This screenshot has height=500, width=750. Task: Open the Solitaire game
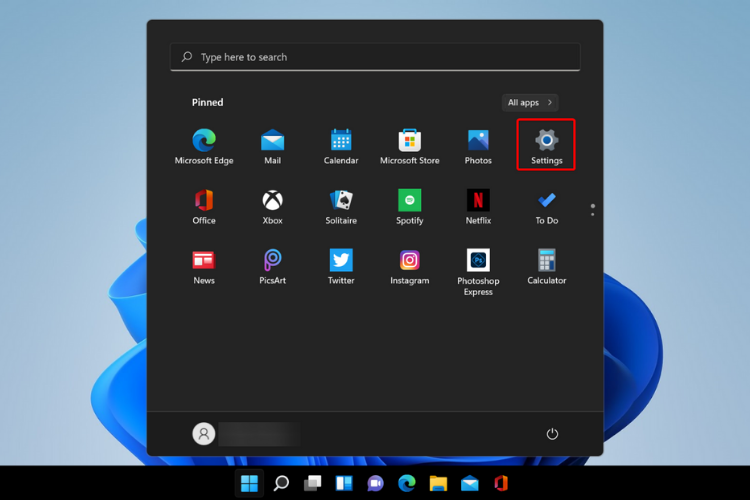click(x=341, y=205)
